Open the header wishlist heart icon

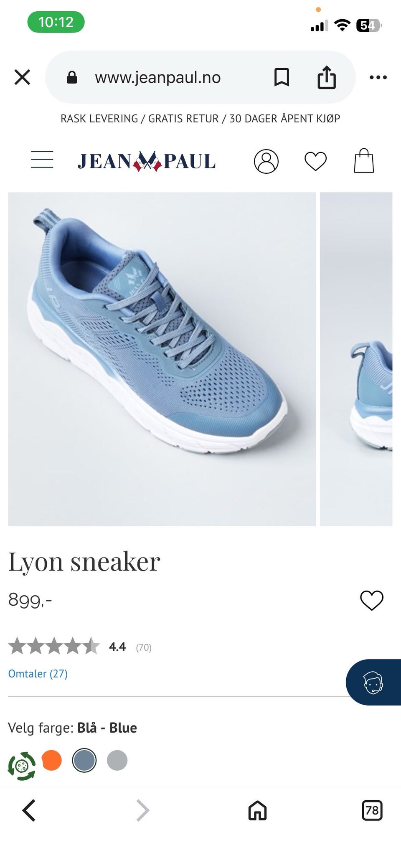[x=315, y=161]
